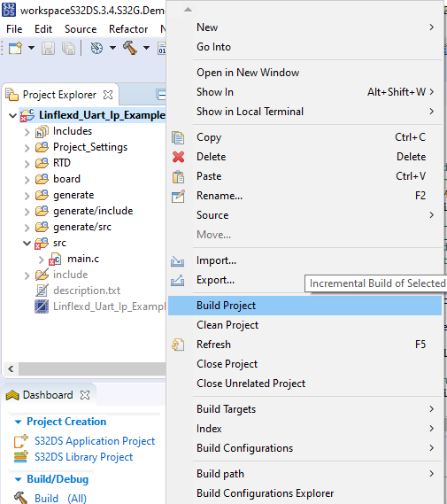Viewport: 447px width, 504px height.
Task: Click the red Delete icon in context menu
Action: (178, 157)
